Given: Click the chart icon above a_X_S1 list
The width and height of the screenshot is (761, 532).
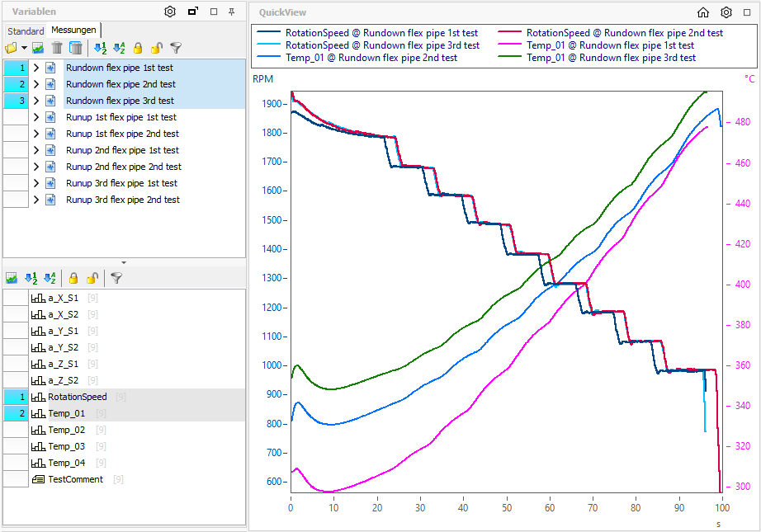Looking at the screenshot, I should (12, 279).
